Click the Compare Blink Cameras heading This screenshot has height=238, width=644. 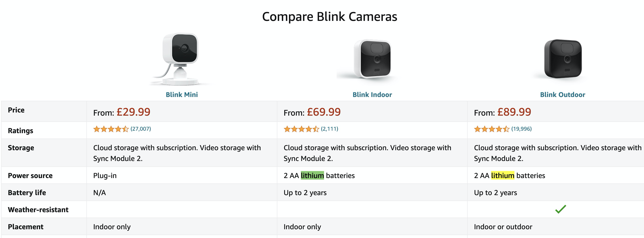pos(329,17)
